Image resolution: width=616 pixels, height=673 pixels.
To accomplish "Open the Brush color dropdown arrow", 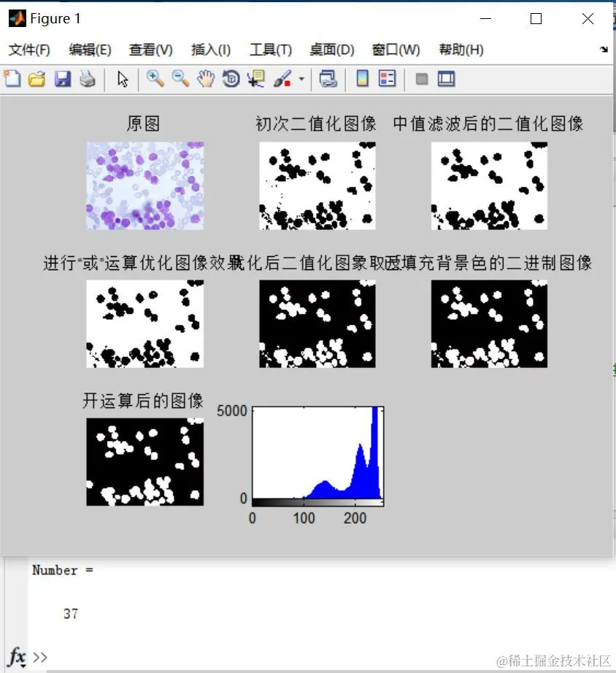I will tap(301, 79).
